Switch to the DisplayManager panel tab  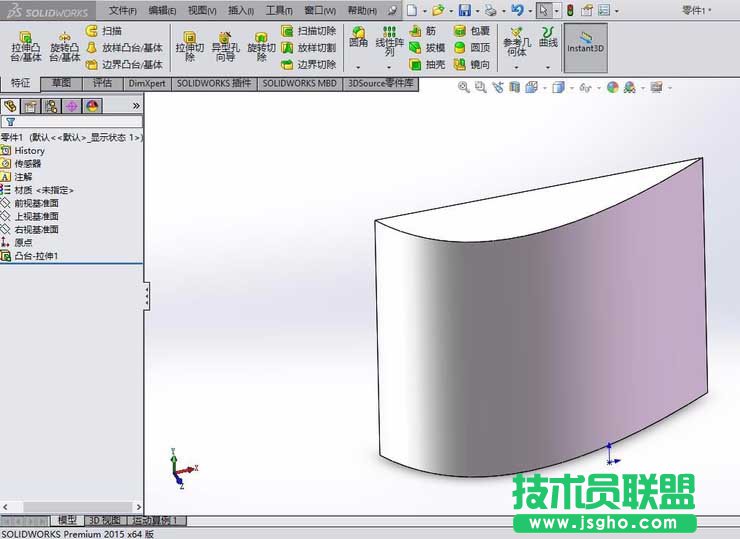click(92, 106)
